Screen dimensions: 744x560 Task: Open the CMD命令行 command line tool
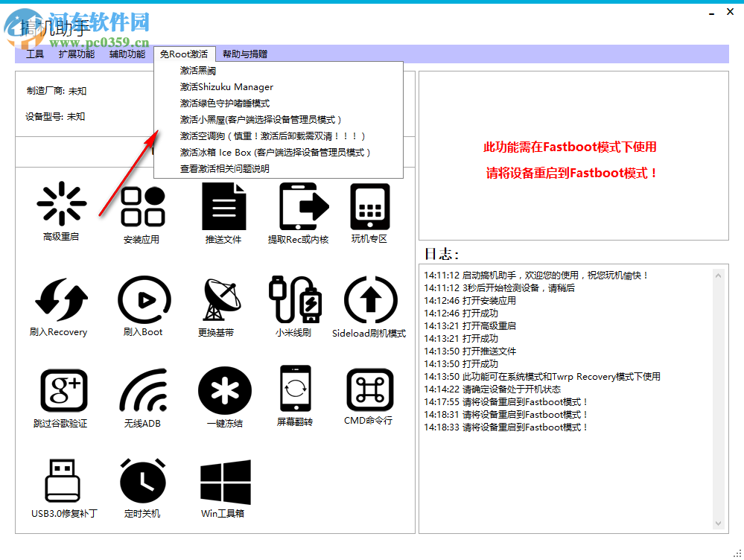(x=369, y=395)
